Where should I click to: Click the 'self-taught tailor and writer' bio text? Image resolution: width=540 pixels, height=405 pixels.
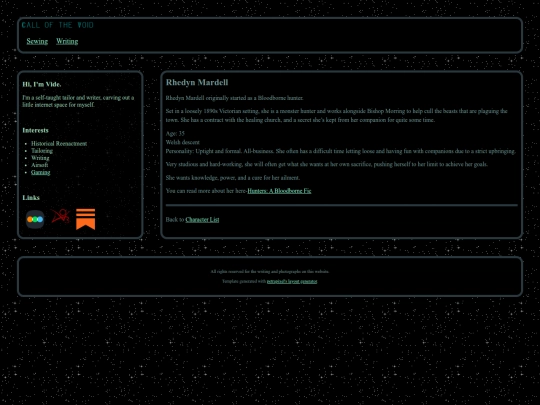coord(79,101)
